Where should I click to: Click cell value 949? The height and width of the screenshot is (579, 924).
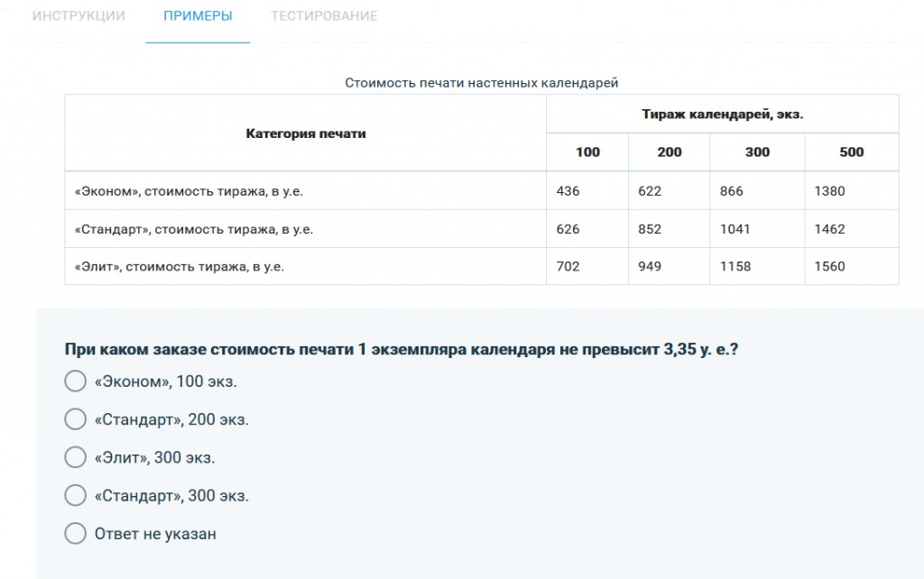click(650, 266)
